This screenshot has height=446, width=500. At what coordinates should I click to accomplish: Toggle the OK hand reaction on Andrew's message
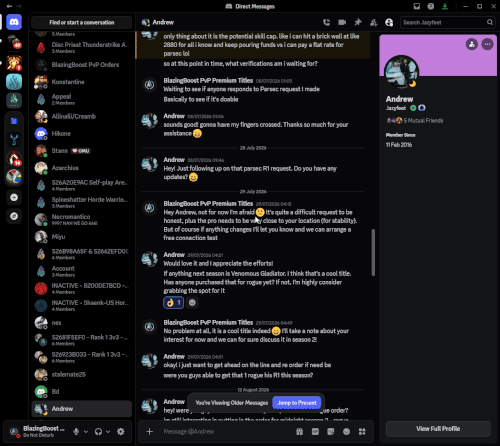point(173,302)
